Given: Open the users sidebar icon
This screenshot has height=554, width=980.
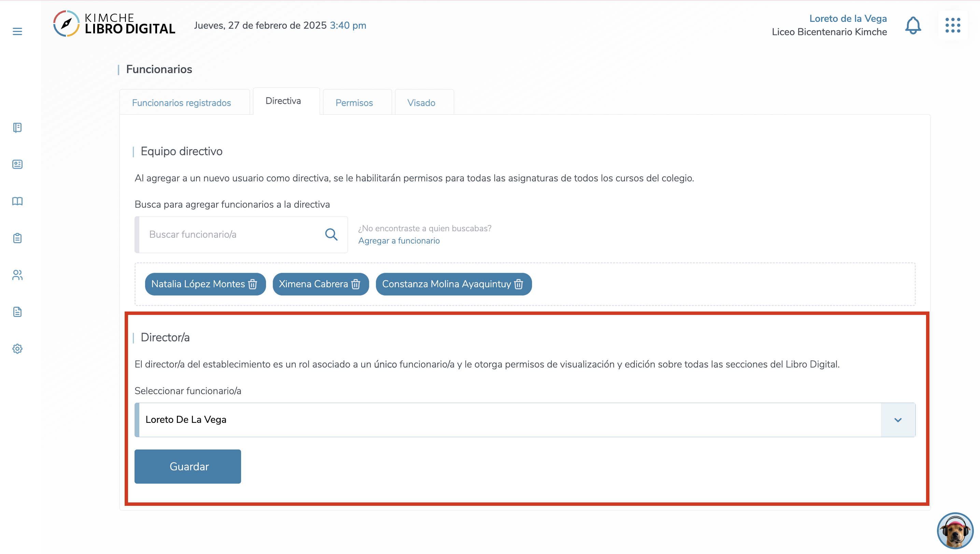Looking at the screenshot, I should point(17,275).
